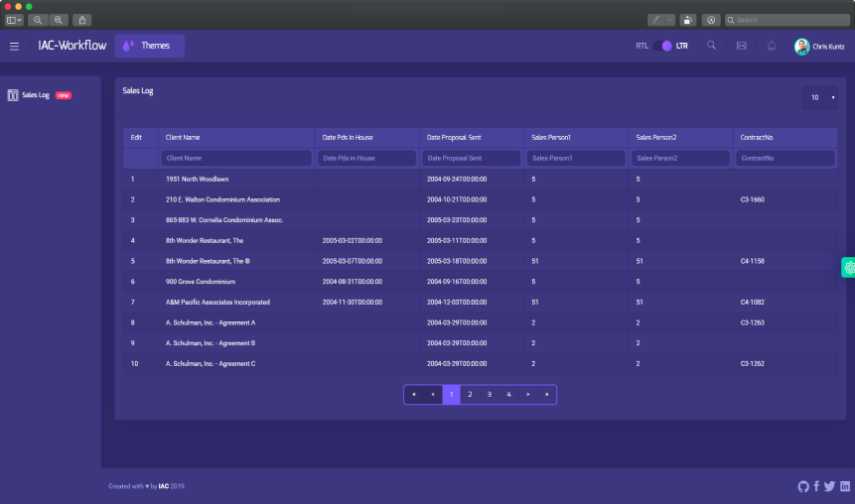The height and width of the screenshot is (504, 855).
Task: Click the LinkedIn icon in footer
Action: point(845,486)
